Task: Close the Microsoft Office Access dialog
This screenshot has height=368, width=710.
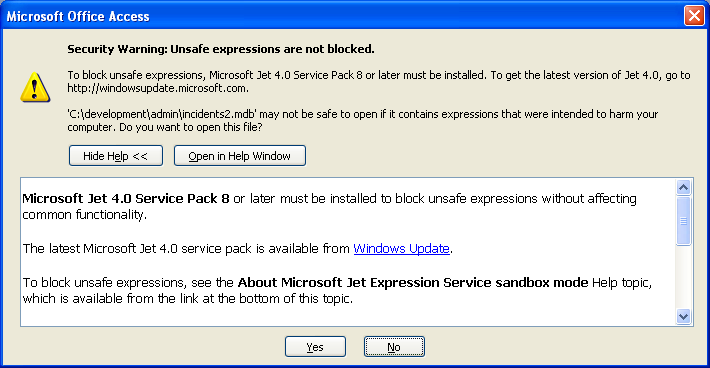Action: pyautogui.click(x=694, y=16)
